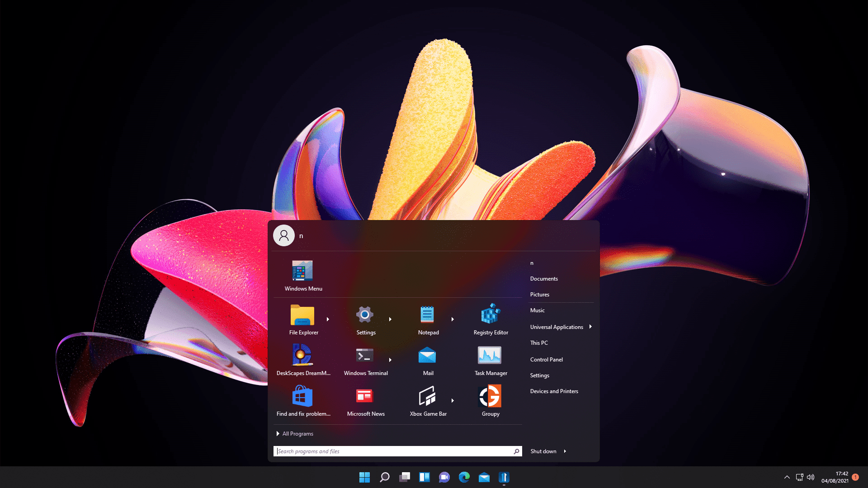Open the Shut down options arrow
Image resolution: width=868 pixels, height=488 pixels.
pos(565,451)
